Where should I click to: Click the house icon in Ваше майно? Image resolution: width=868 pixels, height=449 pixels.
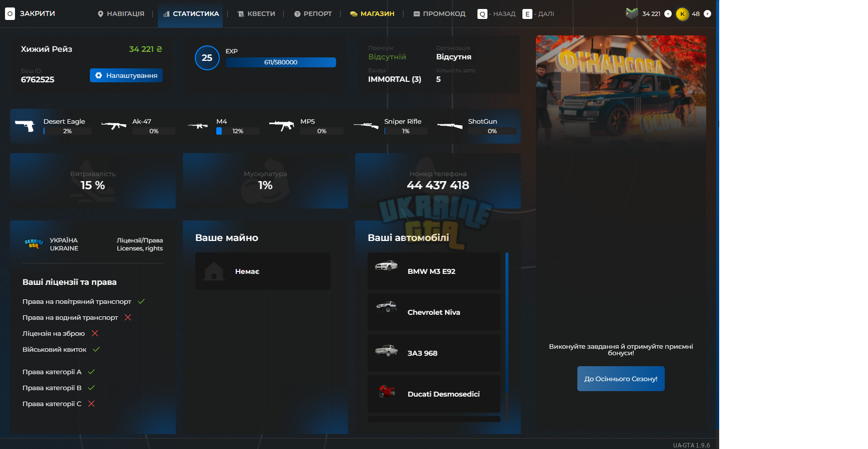tap(214, 271)
